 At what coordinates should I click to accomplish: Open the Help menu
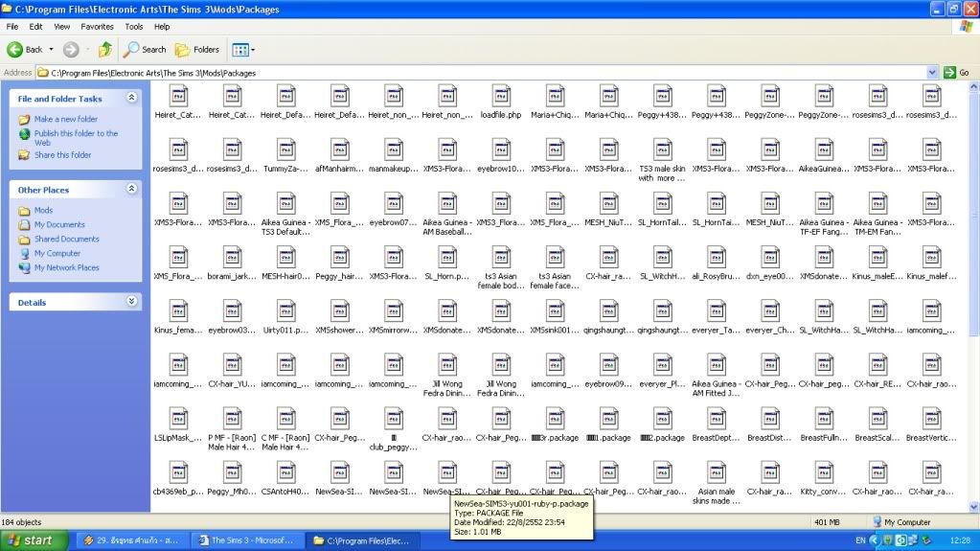[162, 27]
